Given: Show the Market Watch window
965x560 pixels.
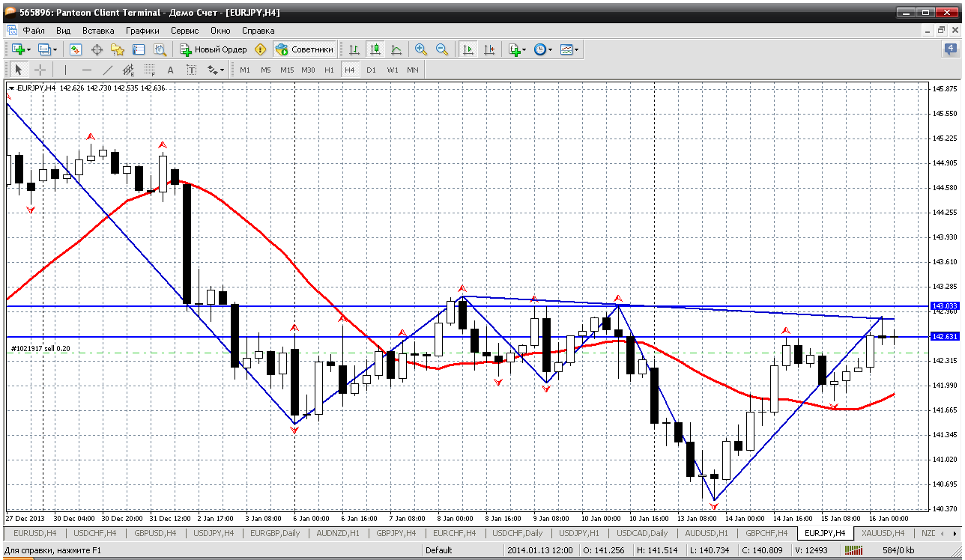Looking at the screenshot, I should [76, 49].
